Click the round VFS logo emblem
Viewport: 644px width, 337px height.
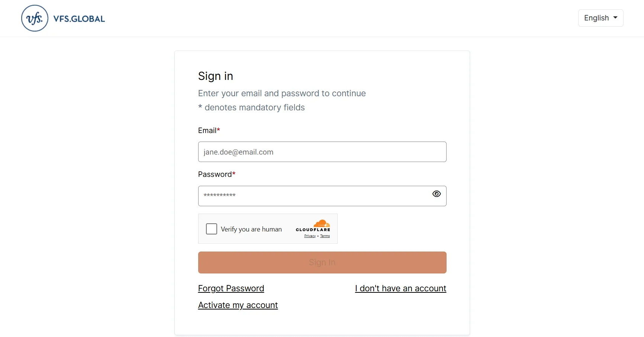(x=35, y=18)
